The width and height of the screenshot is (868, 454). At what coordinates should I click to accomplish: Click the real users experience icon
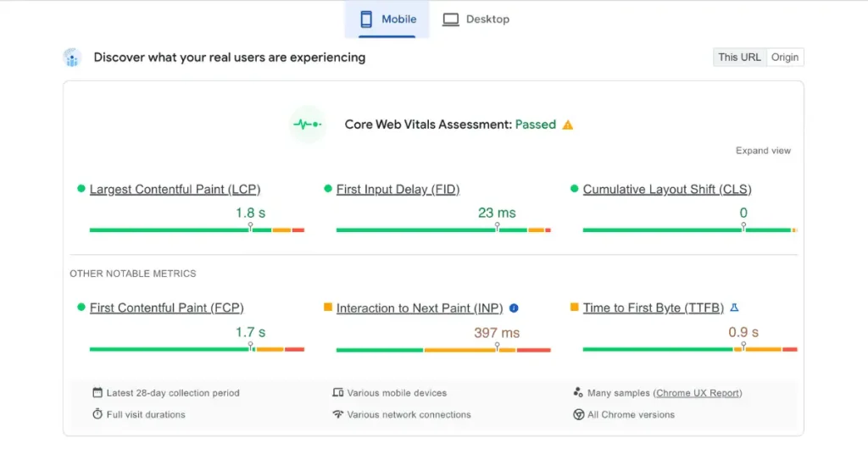point(72,58)
